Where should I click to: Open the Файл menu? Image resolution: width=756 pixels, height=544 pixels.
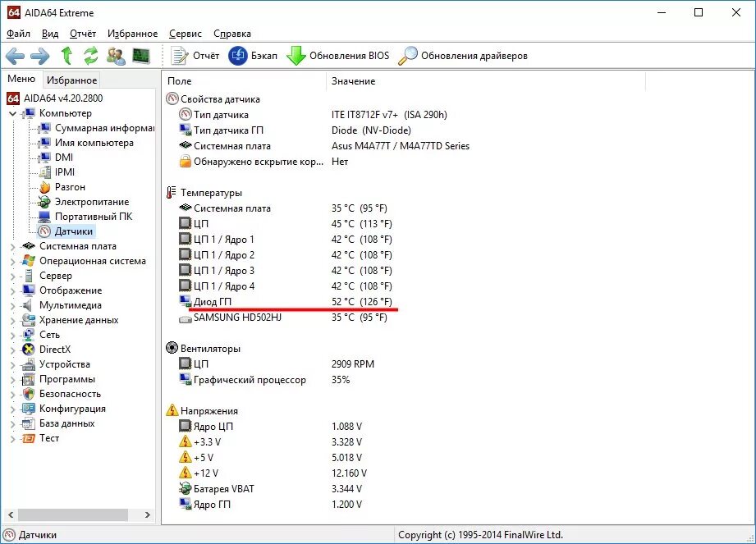pyautogui.click(x=19, y=34)
